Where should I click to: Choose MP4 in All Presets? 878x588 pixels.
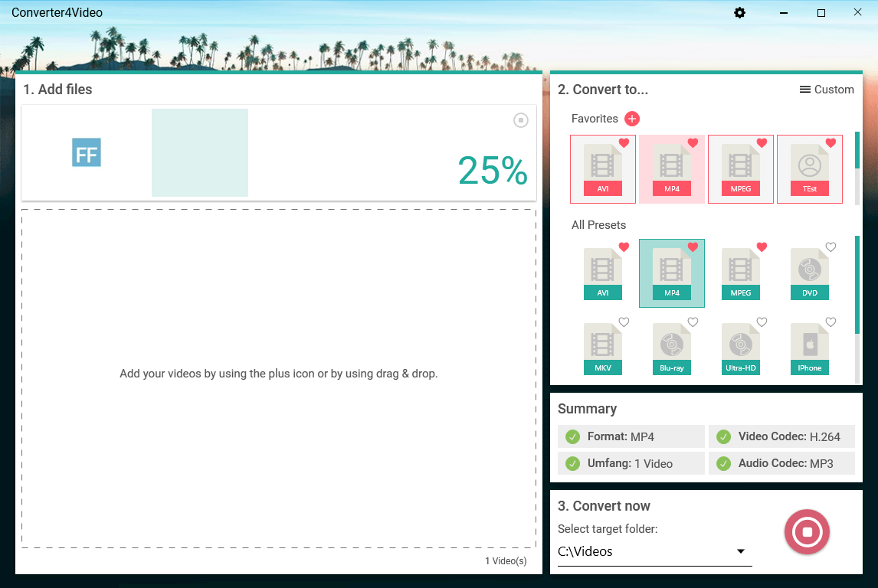click(x=671, y=273)
